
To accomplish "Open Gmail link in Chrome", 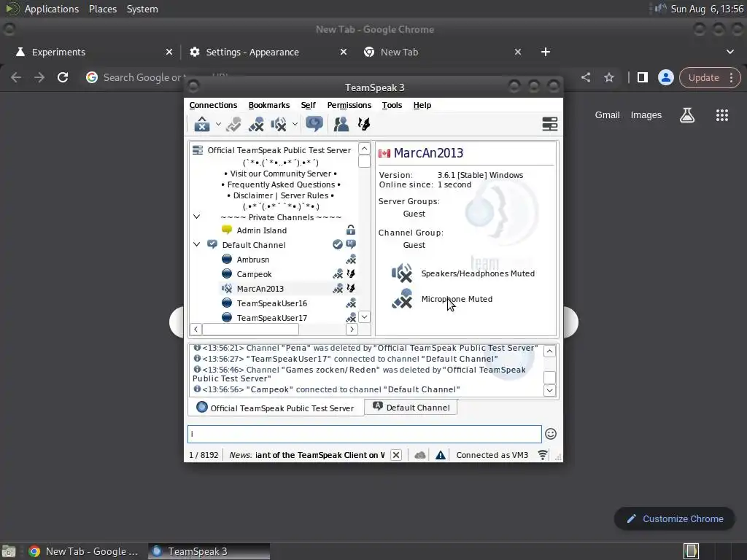I will coord(608,114).
